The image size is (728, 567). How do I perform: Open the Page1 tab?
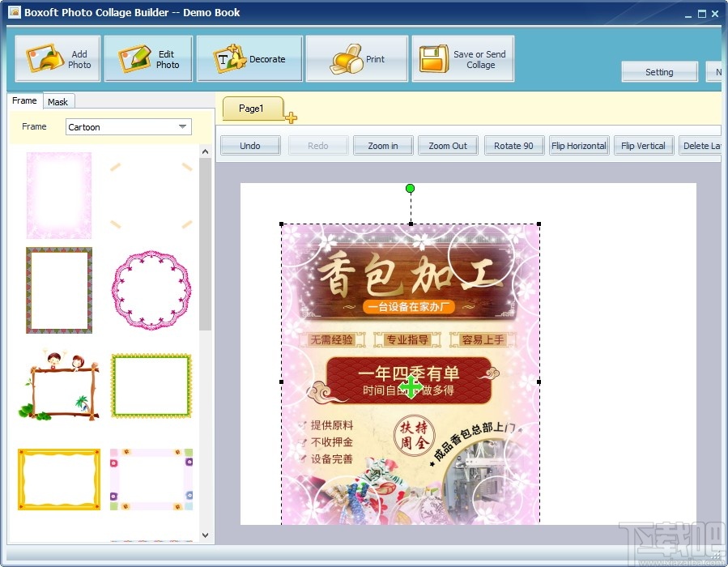252,108
